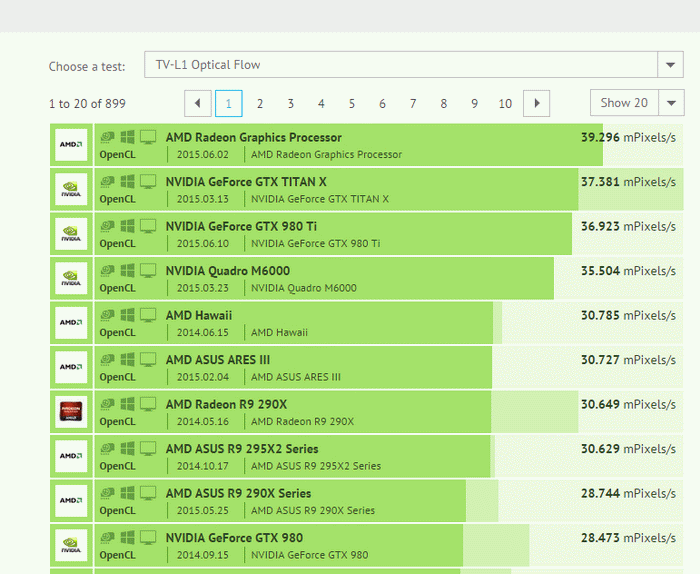Click Windows icon in Quadro M6000 row
700x574 pixels.
pos(128,270)
